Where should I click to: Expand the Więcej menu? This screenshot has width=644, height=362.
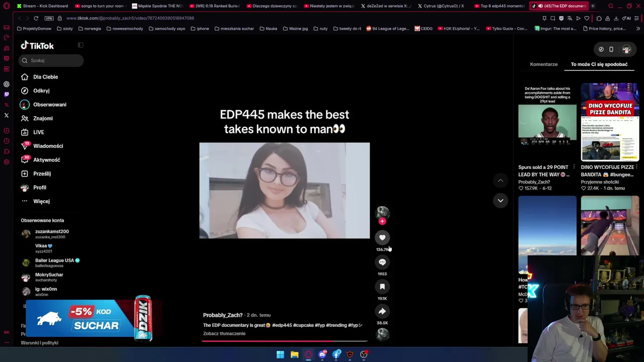pos(35,201)
